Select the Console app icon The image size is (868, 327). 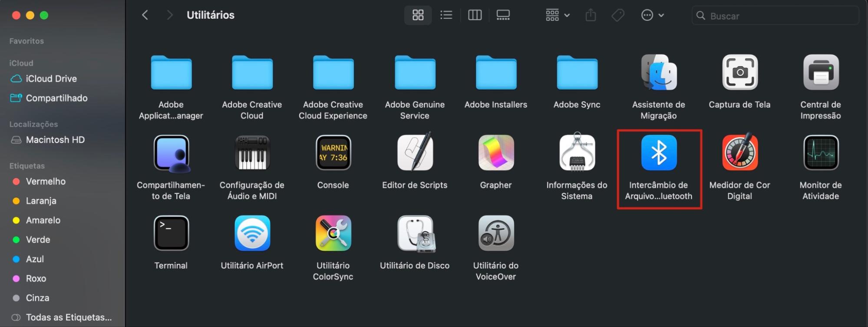(x=333, y=153)
